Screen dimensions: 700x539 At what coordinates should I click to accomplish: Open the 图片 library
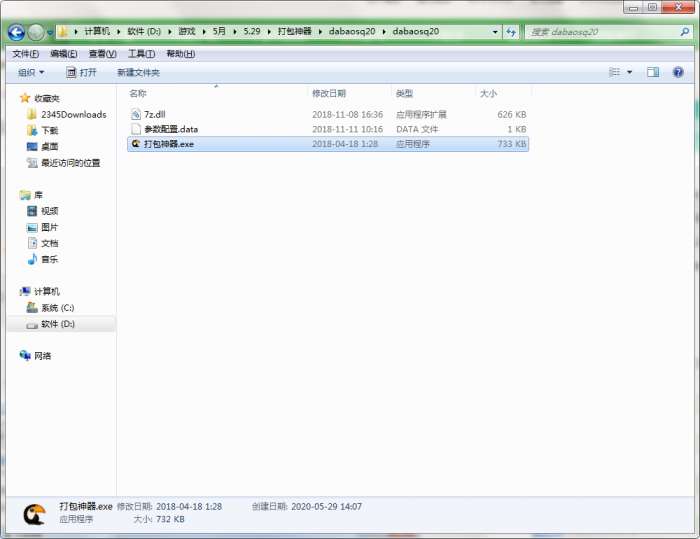pos(50,227)
